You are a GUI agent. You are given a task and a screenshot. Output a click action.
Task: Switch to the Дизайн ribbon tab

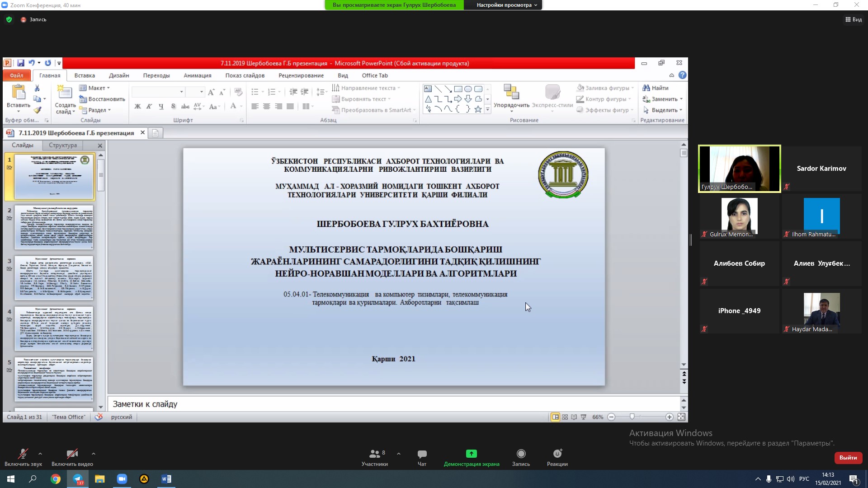pos(119,75)
